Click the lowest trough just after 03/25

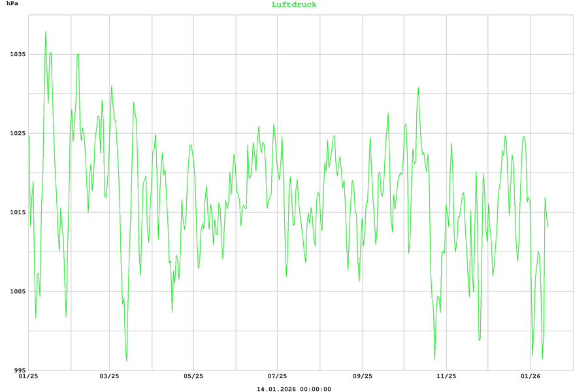pos(127,361)
